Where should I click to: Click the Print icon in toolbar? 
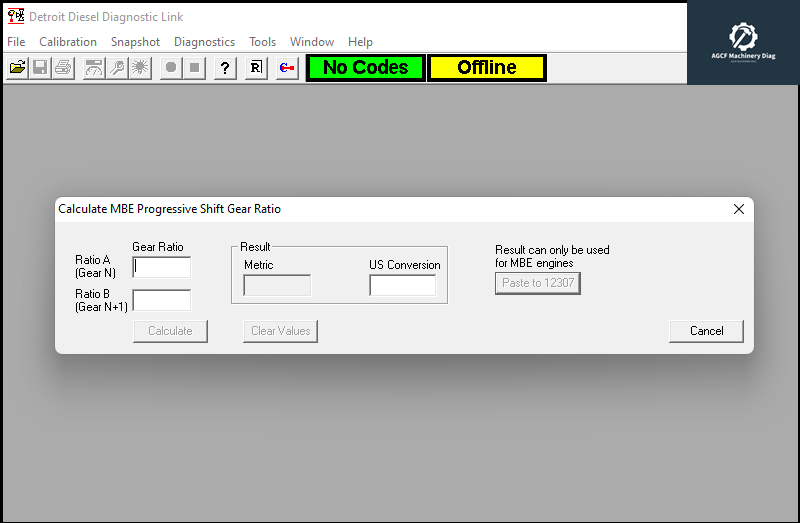tap(63, 68)
